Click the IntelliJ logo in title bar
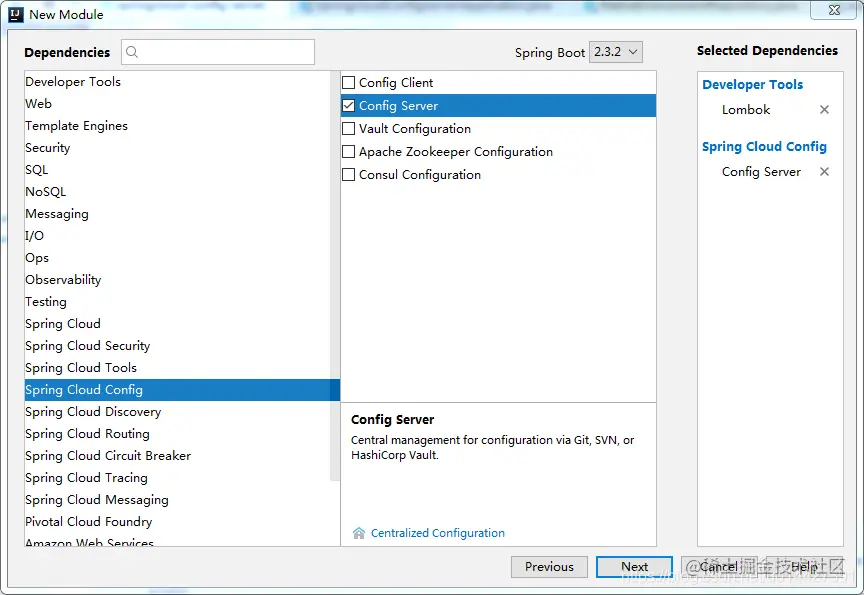This screenshot has height=595, width=864. (x=16, y=14)
